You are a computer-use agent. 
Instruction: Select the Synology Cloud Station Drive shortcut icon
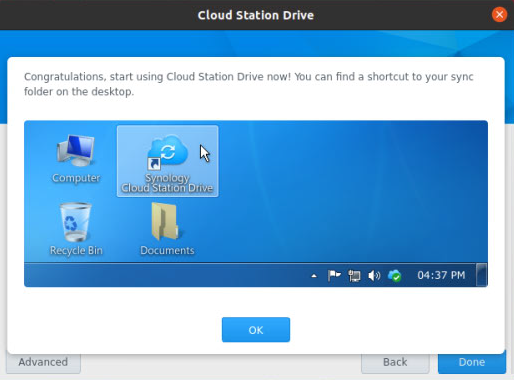tap(168, 161)
